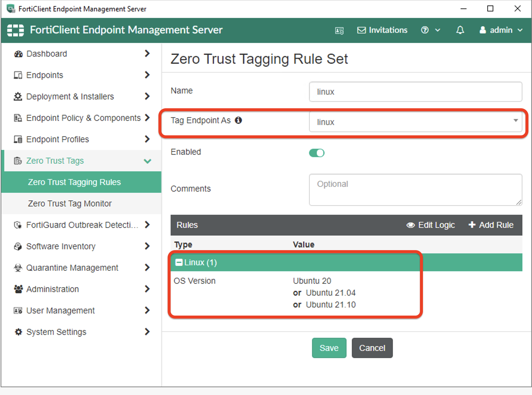Click the Value column header
The image size is (532, 395).
303,244
